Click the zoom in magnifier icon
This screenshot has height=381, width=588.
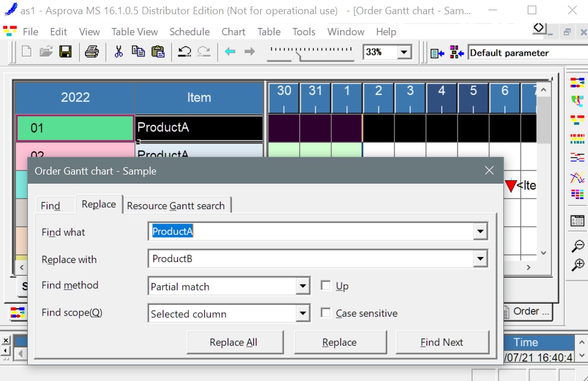click(578, 265)
